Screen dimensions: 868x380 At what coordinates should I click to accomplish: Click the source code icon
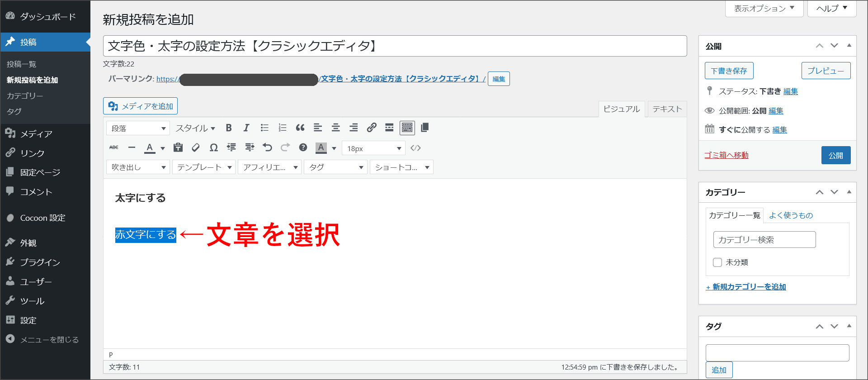pos(415,148)
